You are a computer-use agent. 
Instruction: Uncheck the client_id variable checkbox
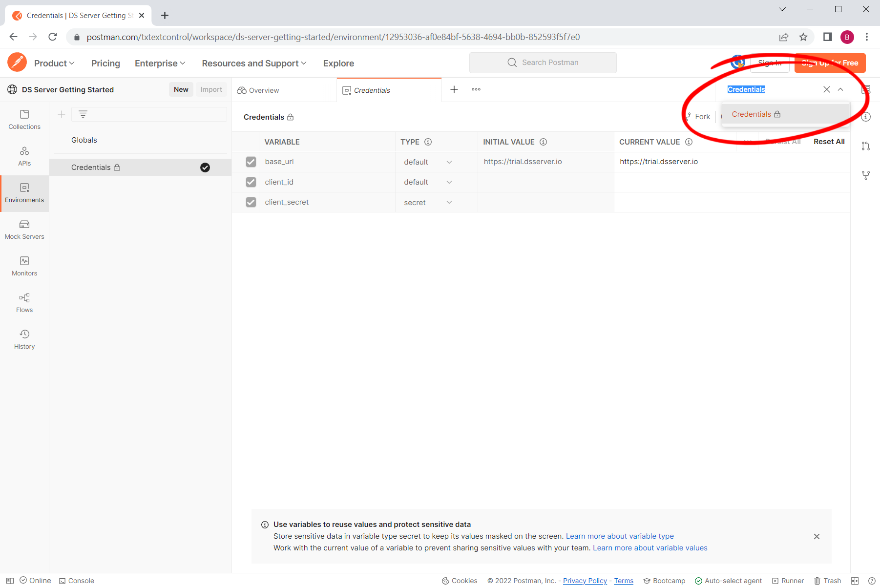click(x=251, y=182)
